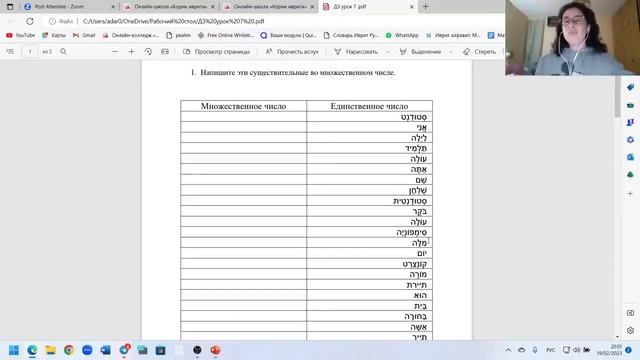Click the page number field
This screenshot has width=640, height=360.
click(30, 51)
